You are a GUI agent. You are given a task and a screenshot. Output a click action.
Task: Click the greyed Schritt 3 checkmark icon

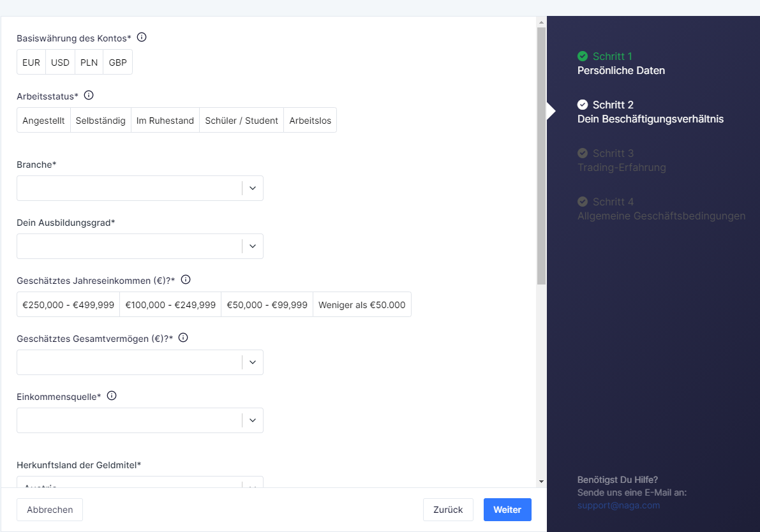(582, 153)
